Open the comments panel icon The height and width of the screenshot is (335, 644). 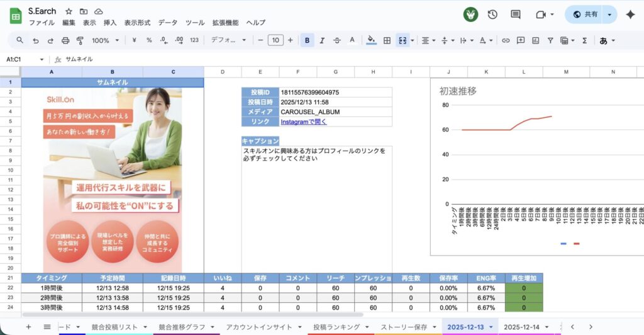tap(516, 14)
